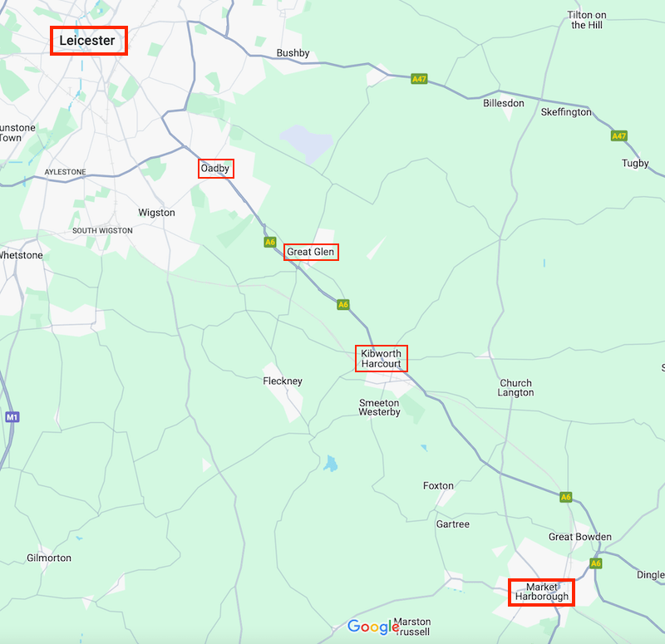Select the Smeeton Westerby label
665x644 pixels.
click(x=380, y=407)
